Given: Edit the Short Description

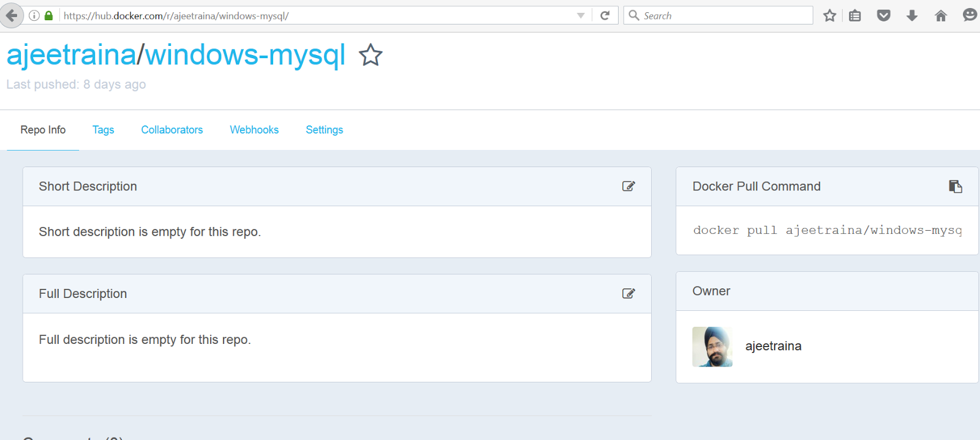Looking at the screenshot, I should coord(628,186).
